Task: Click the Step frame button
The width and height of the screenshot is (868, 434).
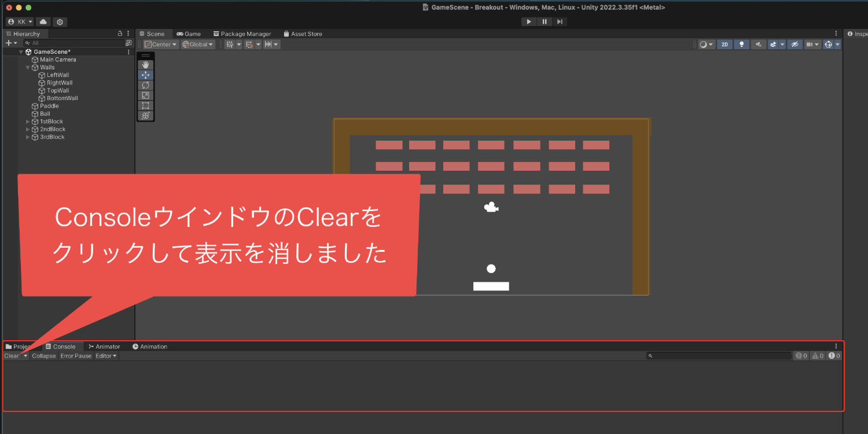Action: pos(560,21)
